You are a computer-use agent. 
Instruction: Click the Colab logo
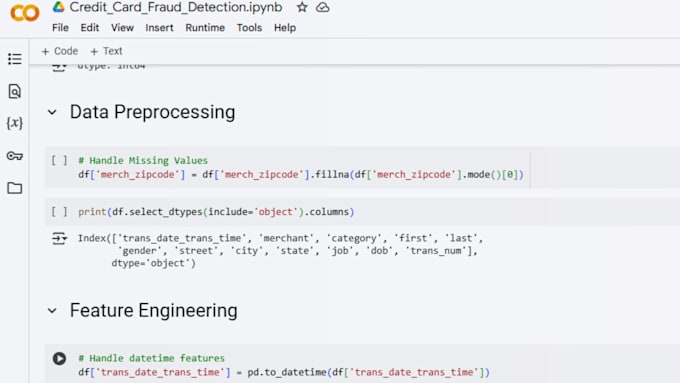tap(25, 13)
